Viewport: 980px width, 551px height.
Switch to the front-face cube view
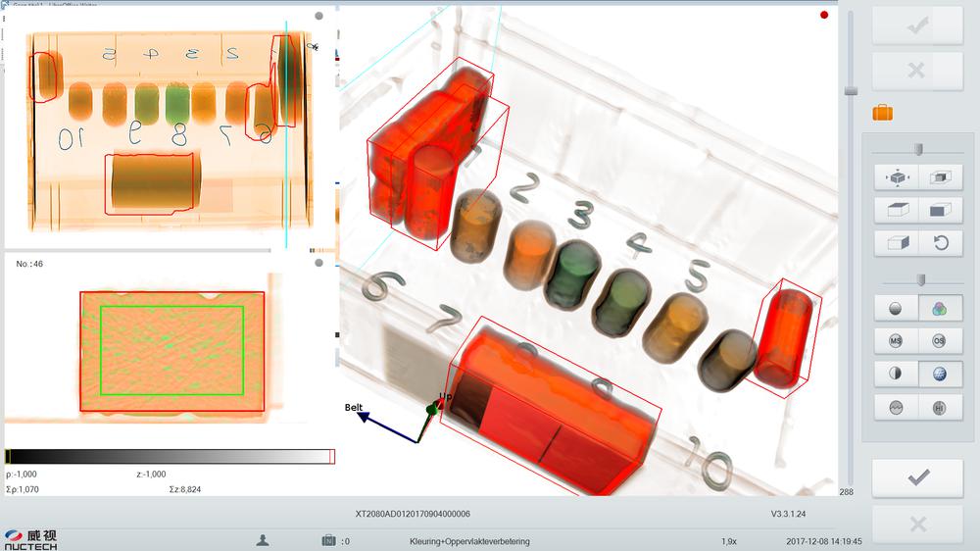[x=940, y=210]
